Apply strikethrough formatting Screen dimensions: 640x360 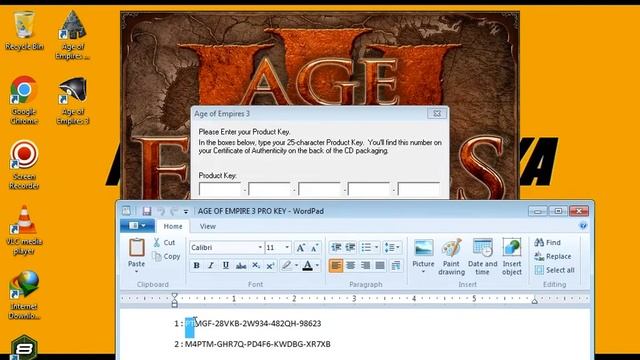pyautogui.click(x=241, y=266)
